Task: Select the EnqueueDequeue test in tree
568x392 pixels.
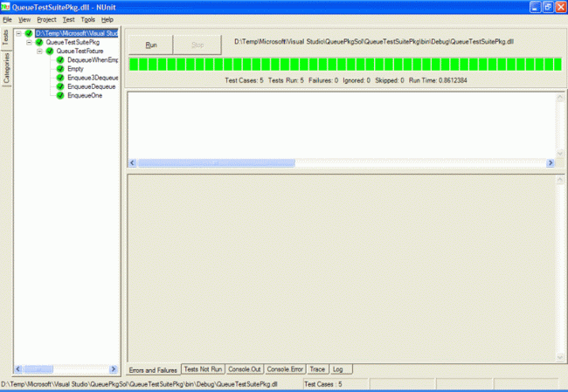Action: (91, 86)
